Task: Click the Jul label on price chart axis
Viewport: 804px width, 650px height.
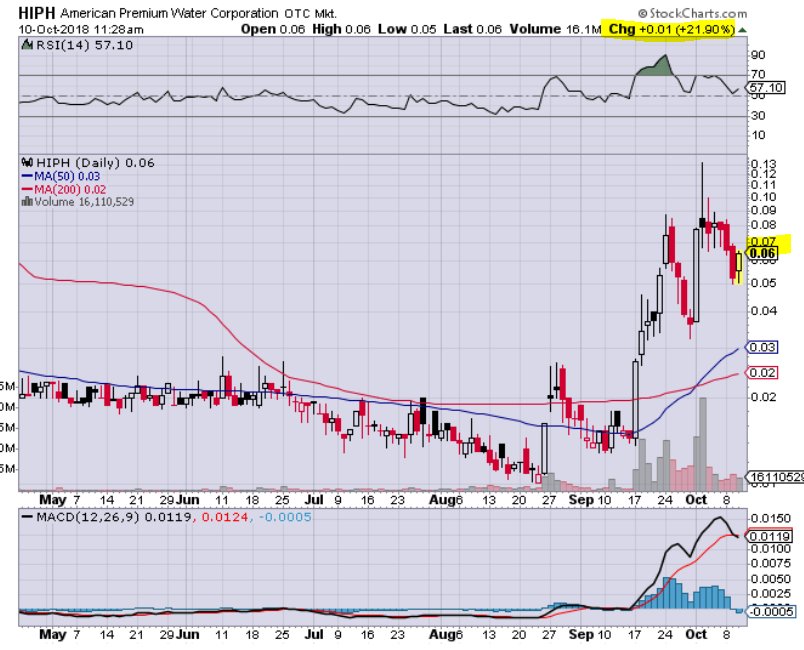Action: (313, 500)
